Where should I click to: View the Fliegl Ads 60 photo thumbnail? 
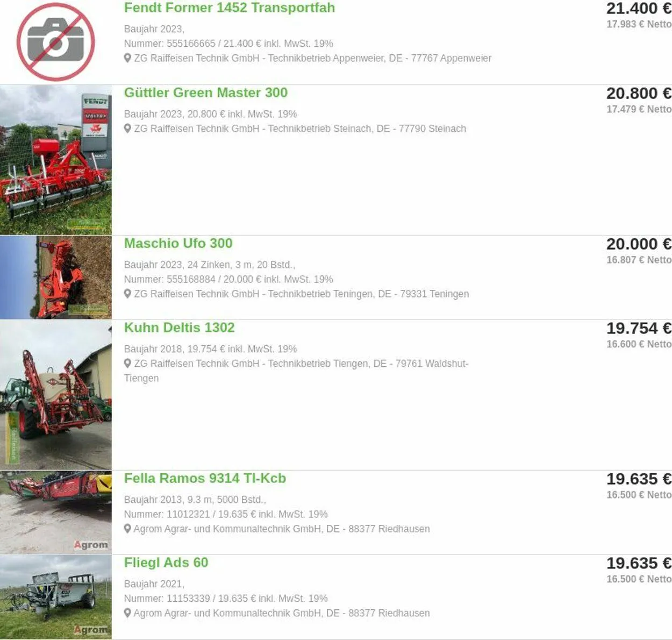pyautogui.click(x=56, y=597)
